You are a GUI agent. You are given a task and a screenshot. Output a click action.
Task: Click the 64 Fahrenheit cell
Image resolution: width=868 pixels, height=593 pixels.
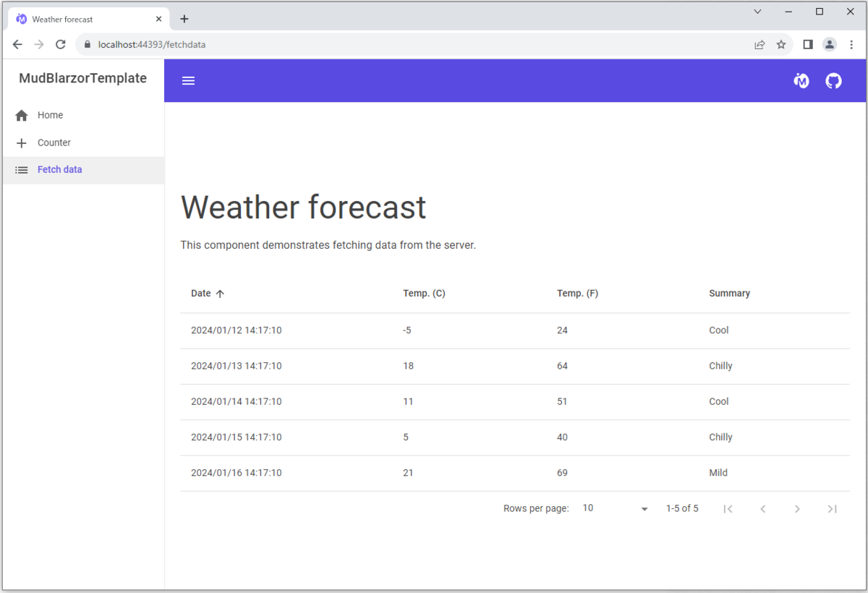click(x=562, y=366)
